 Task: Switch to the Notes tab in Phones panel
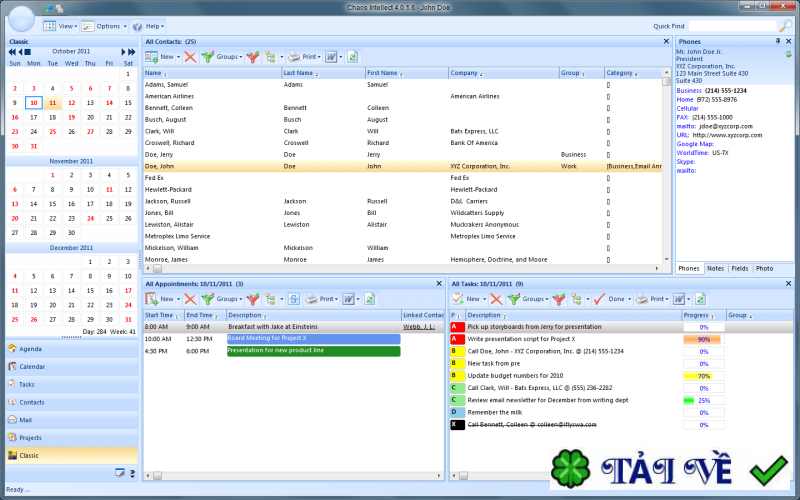pos(714,268)
